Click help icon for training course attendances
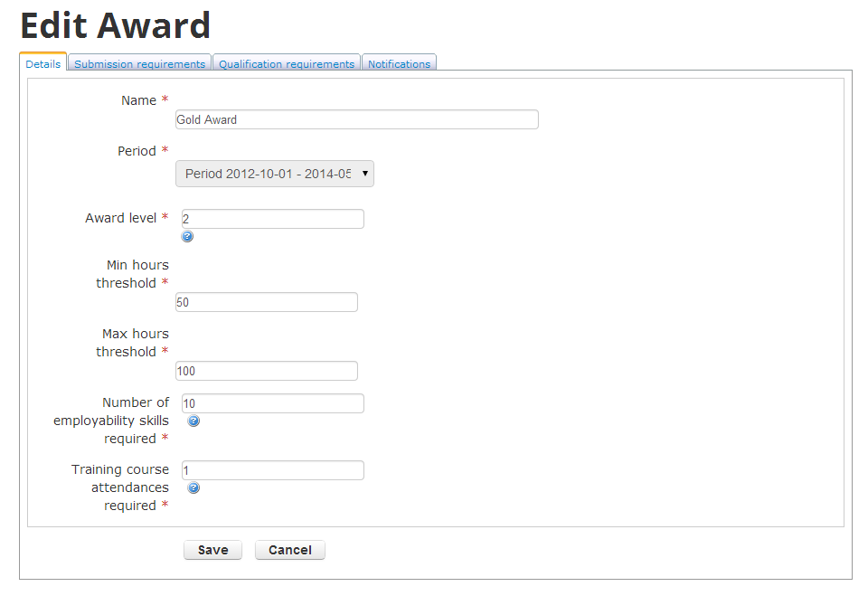868x596 pixels. [x=193, y=488]
